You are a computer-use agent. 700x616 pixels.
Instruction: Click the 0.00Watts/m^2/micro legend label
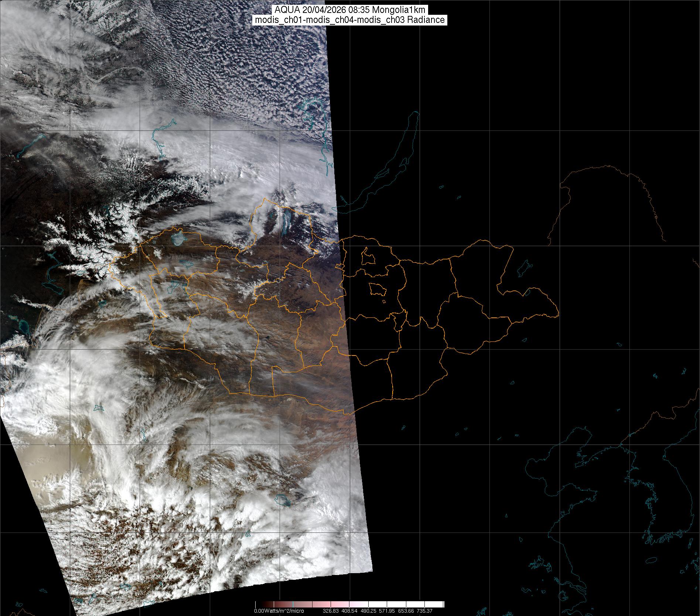pos(279,611)
